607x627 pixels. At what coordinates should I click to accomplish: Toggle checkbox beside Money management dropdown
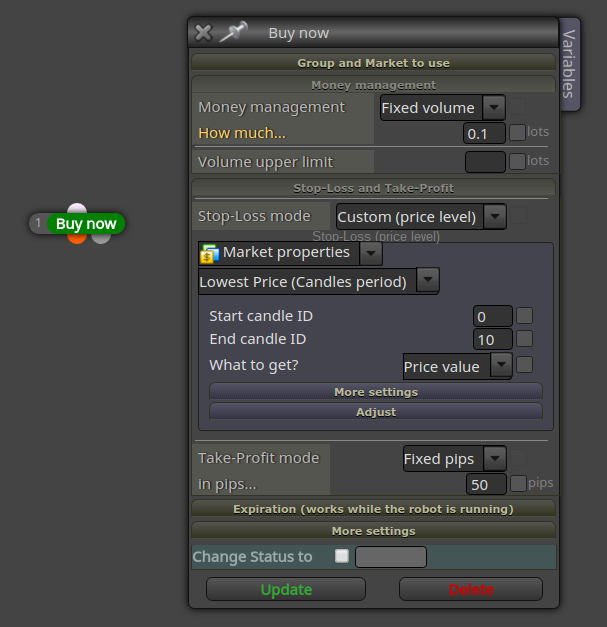517,107
